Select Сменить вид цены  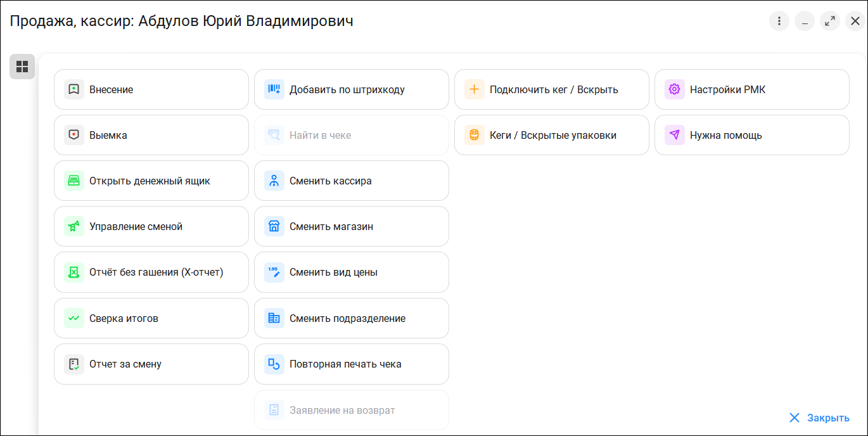pos(351,272)
